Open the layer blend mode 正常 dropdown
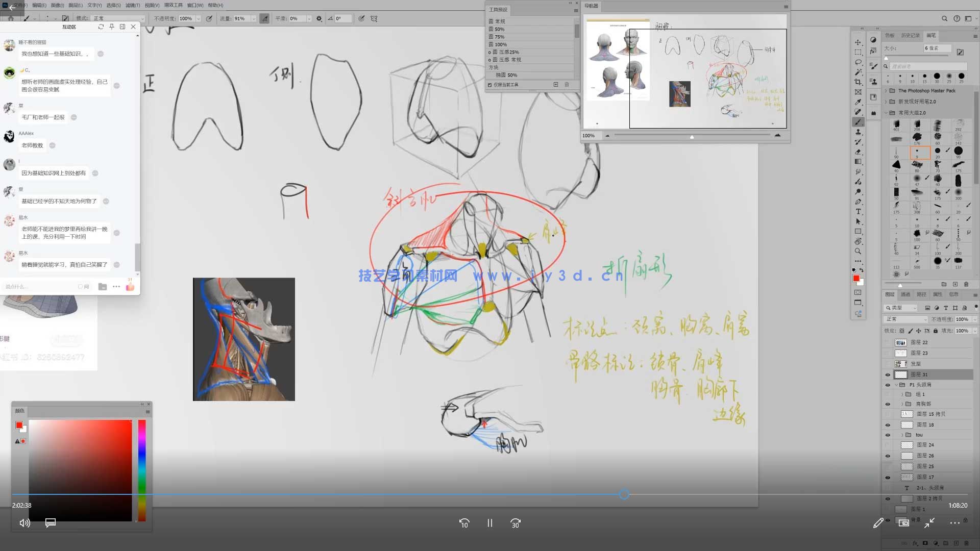The height and width of the screenshot is (551, 980). [905, 319]
